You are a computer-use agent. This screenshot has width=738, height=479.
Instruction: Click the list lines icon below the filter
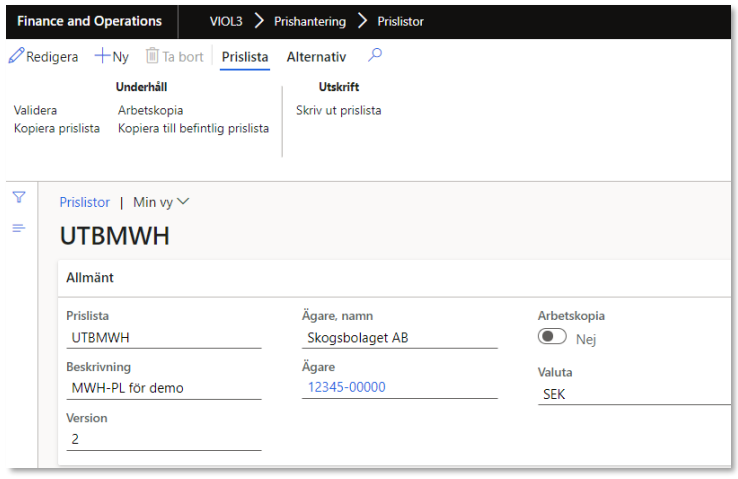(x=18, y=229)
